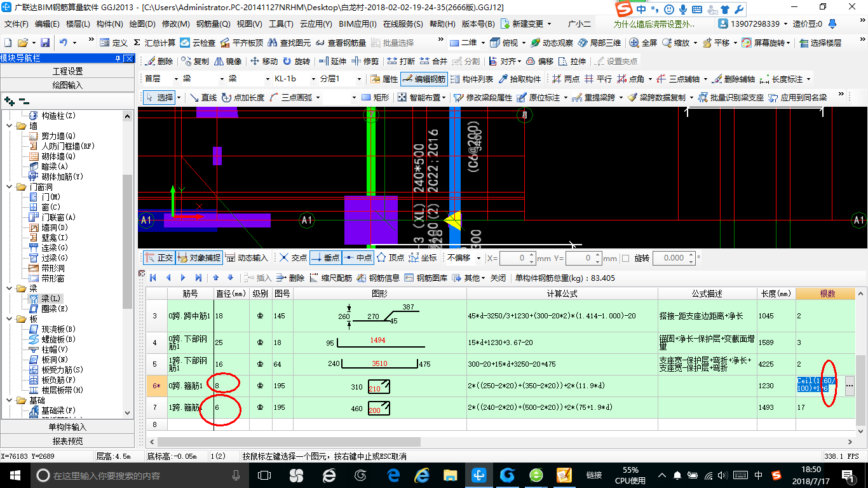
Task: Click 查看钢筋量 view rebar quantity
Action: (x=341, y=43)
